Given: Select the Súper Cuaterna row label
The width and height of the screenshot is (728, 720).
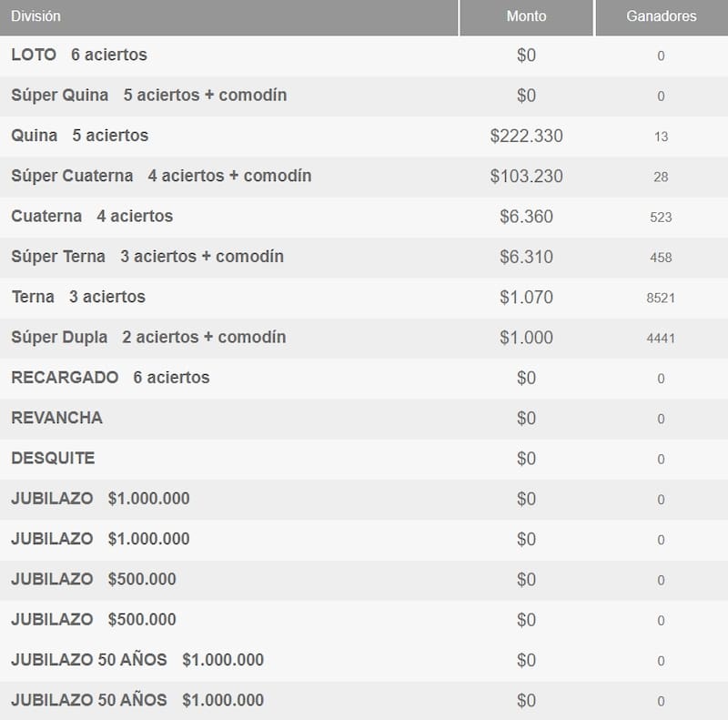Looking at the screenshot, I should pos(161,176).
